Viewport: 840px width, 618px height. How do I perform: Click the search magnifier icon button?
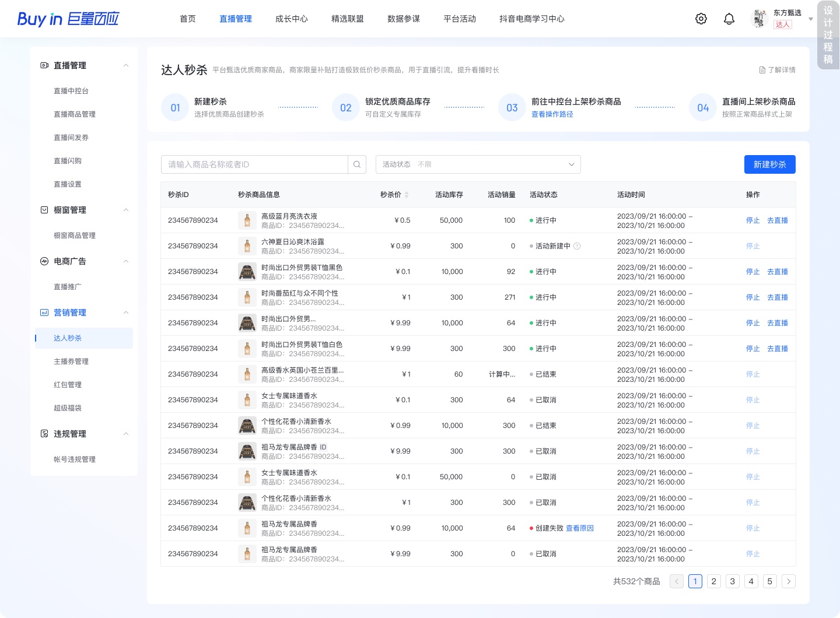(x=357, y=164)
